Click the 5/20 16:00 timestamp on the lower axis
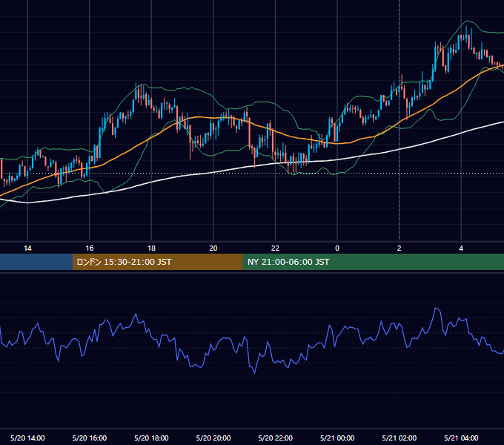This screenshot has height=445, width=504. (x=90, y=438)
